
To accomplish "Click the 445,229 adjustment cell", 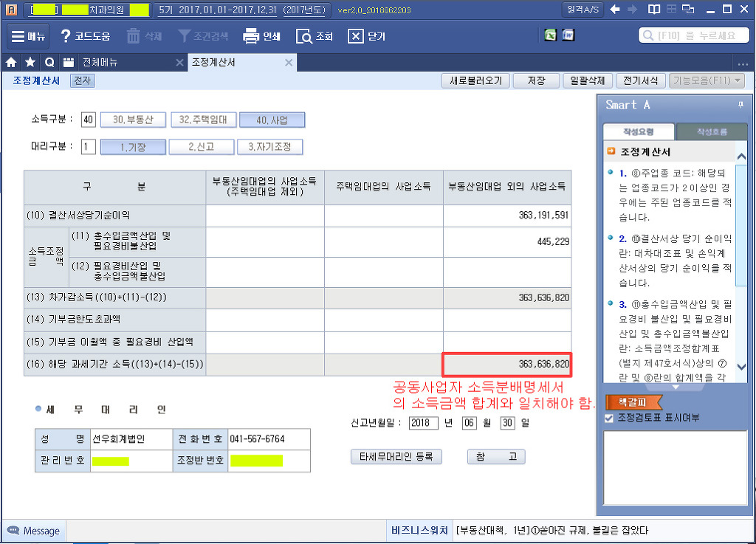I will coord(507,241).
